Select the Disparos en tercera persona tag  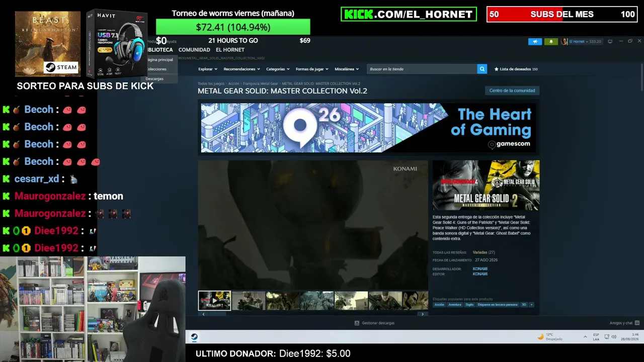click(x=498, y=305)
